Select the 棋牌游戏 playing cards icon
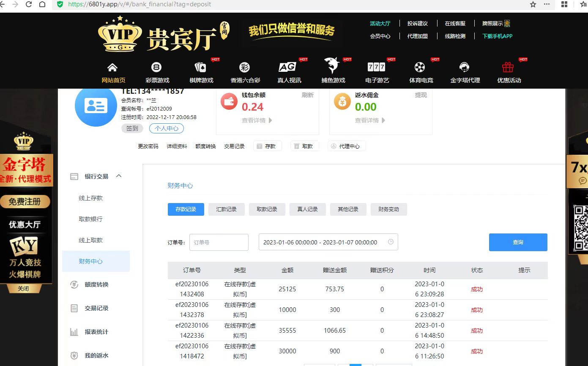The image size is (588, 366). [200, 68]
